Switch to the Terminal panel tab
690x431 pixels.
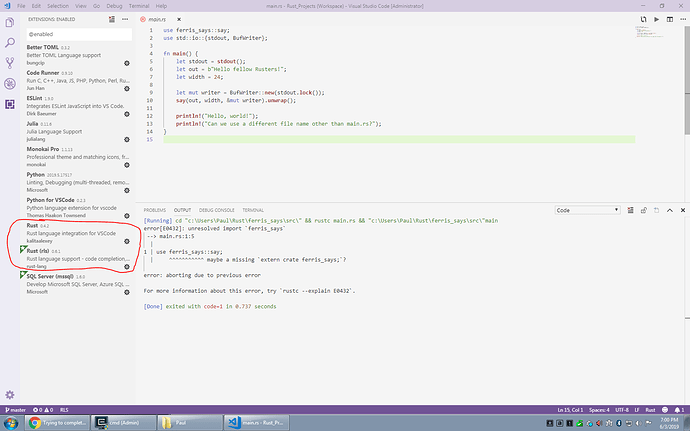(253, 210)
